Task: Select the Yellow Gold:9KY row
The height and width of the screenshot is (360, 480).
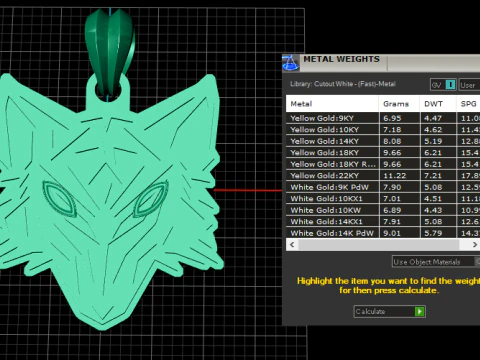Action: coord(383,118)
